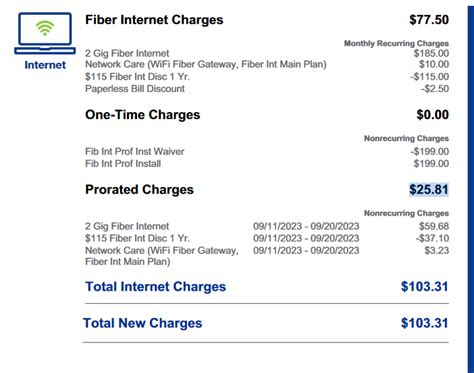Click the $0.00 One-Time Charges total

[x=433, y=115]
